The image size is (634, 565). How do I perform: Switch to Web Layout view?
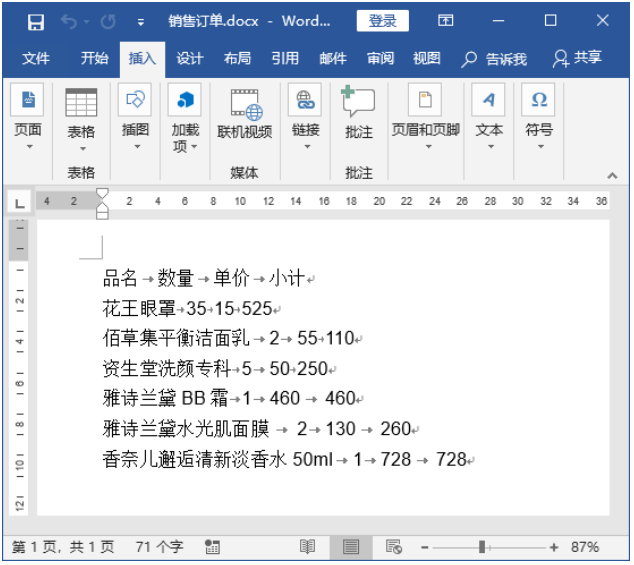[x=394, y=547]
